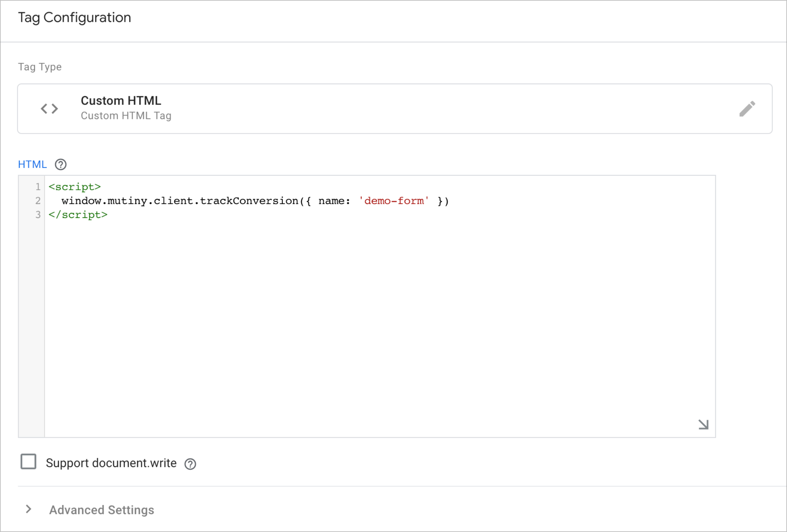The width and height of the screenshot is (787, 532).
Task: Click the opening <script> line of code
Action: [x=75, y=187]
